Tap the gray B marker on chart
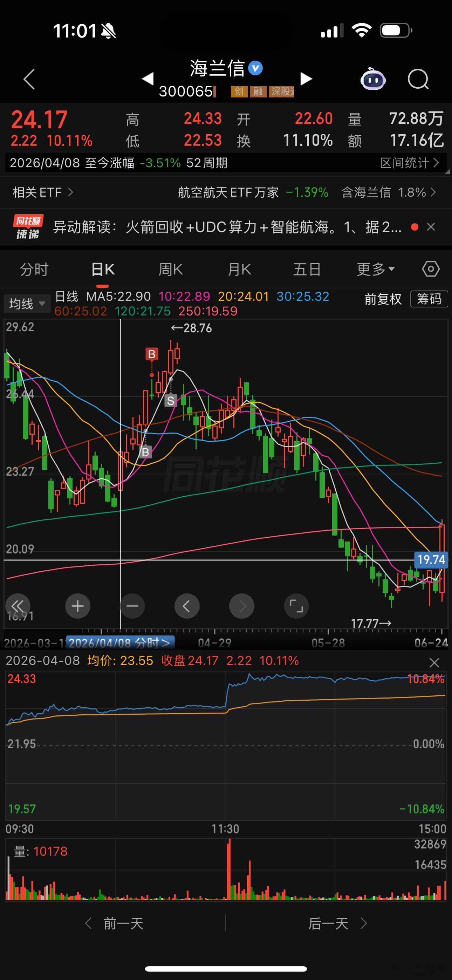This screenshot has width=452, height=980. coord(145,452)
